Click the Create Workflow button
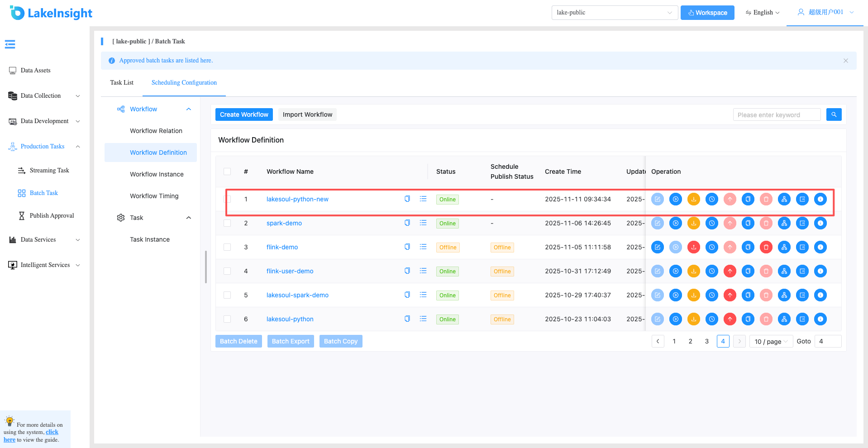 click(x=244, y=114)
